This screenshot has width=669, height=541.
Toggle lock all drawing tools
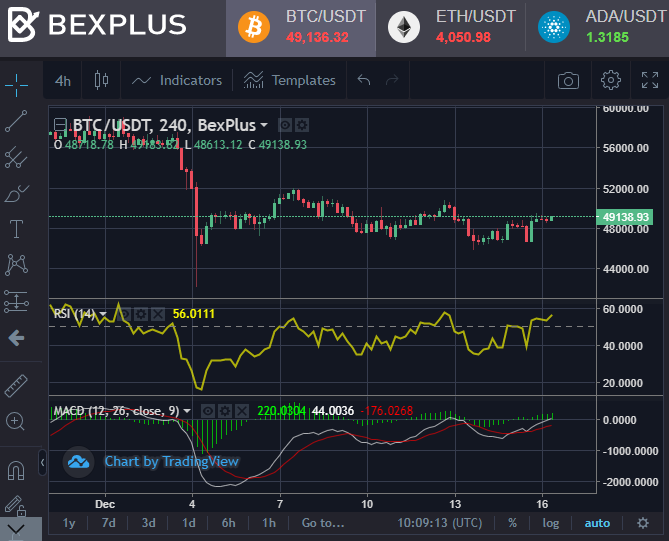tap(15, 506)
